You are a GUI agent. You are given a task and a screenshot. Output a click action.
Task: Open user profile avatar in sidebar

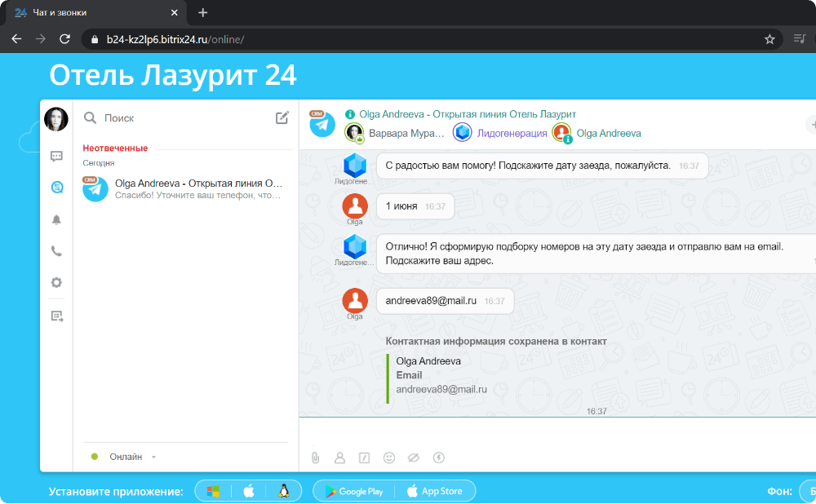click(x=56, y=119)
